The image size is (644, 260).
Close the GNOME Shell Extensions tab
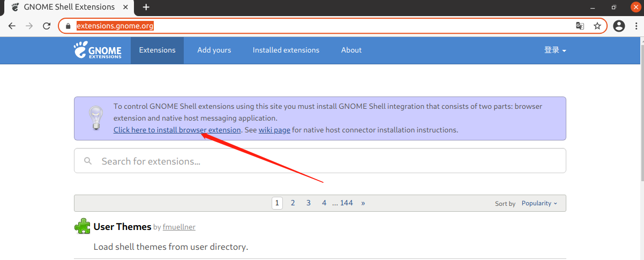tap(126, 7)
